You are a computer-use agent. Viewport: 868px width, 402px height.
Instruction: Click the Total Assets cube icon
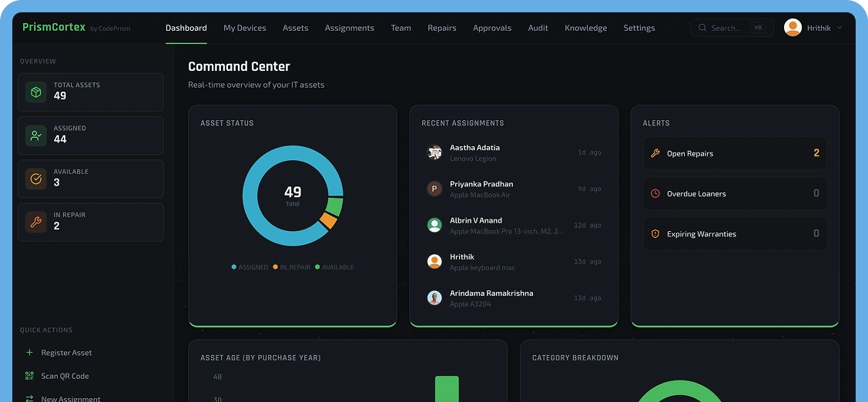(36, 92)
